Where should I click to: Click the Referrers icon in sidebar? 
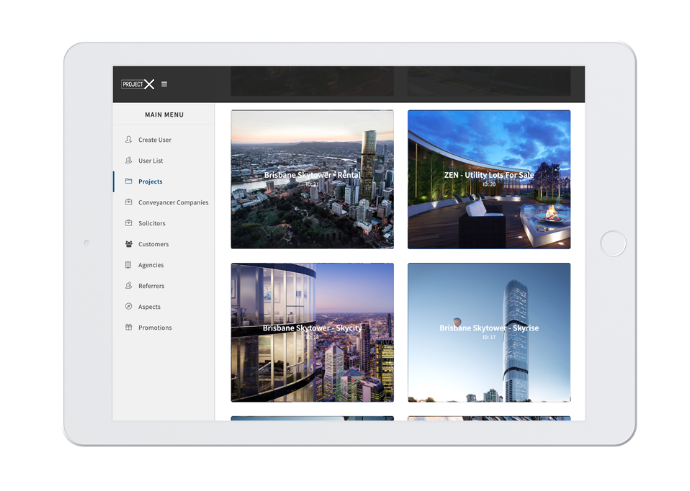(x=128, y=286)
